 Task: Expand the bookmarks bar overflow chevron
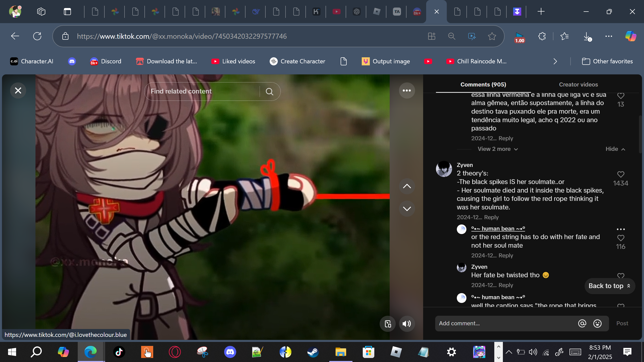coord(555,61)
